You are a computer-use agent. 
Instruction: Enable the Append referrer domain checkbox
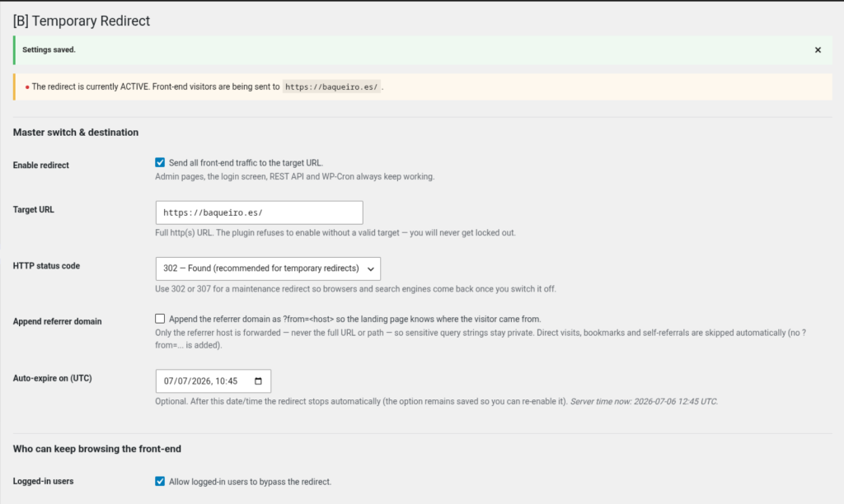point(160,319)
